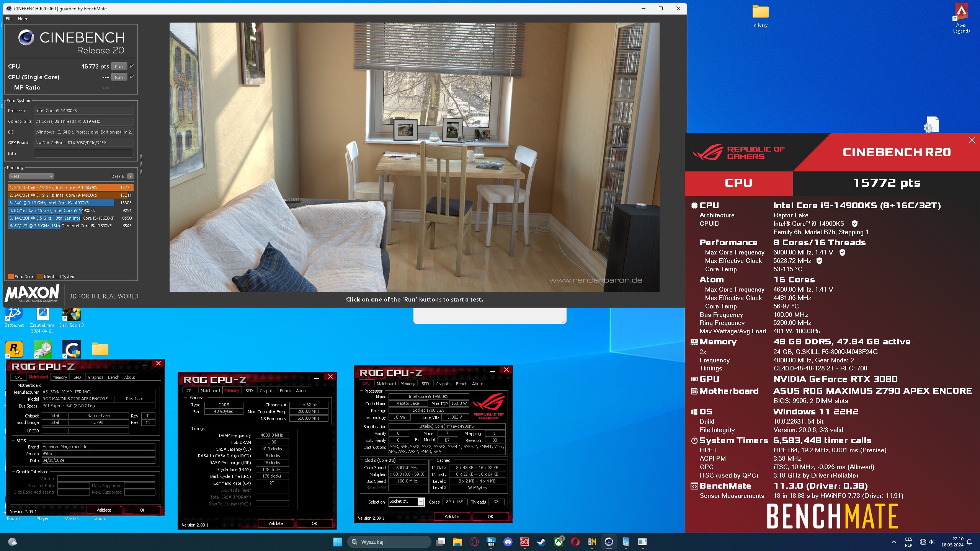Image resolution: width=980 pixels, height=551 pixels.
Task: Show hidden system tray icons
Action: pos(893,542)
